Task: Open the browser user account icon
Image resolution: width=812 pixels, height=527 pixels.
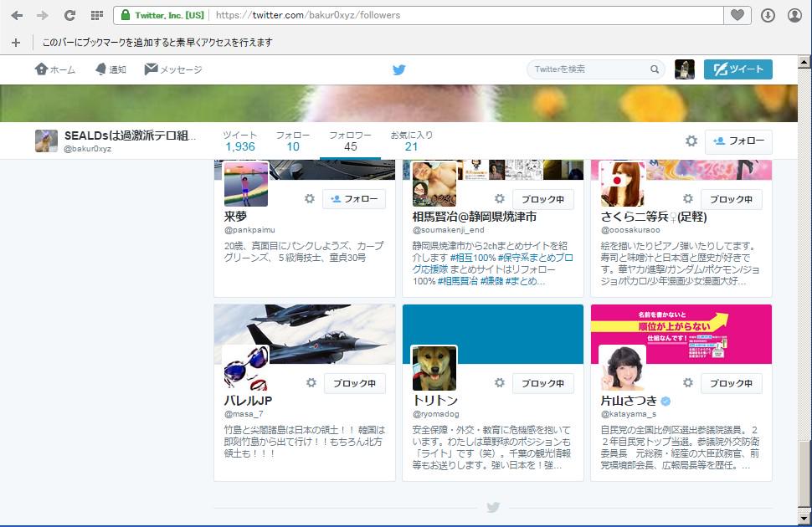Action: tap(795, 16)
